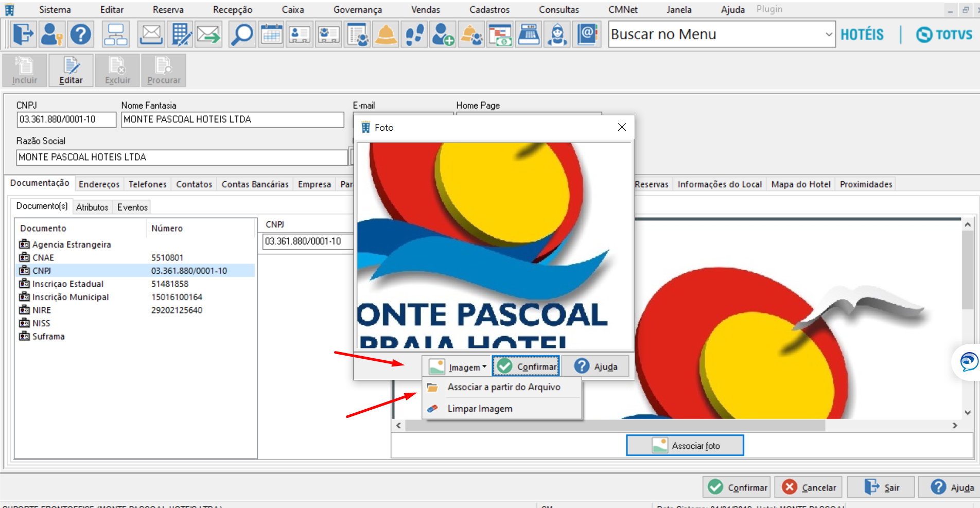The height and width of the screenshot is (508, 980).
Task: Switch to the Contatos tab
Action: (194, 184)
